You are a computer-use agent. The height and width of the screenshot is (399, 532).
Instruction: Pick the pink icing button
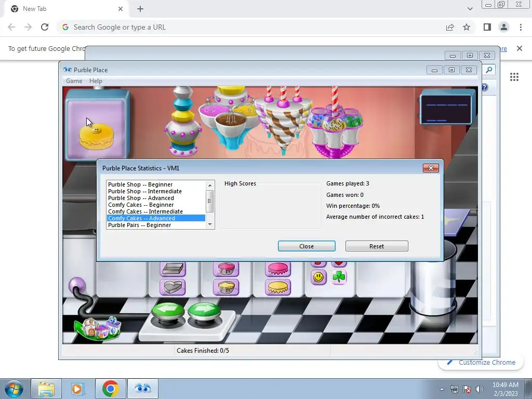(x=278, y=269)
